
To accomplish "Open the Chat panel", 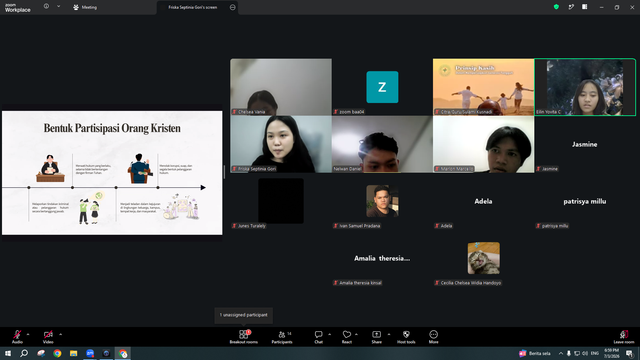I will click(318, 336).
